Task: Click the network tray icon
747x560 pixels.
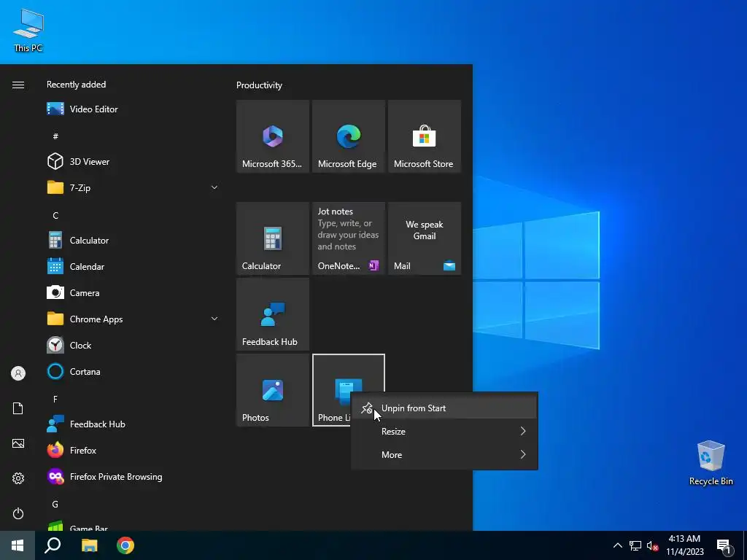Action: coord(635,545)
